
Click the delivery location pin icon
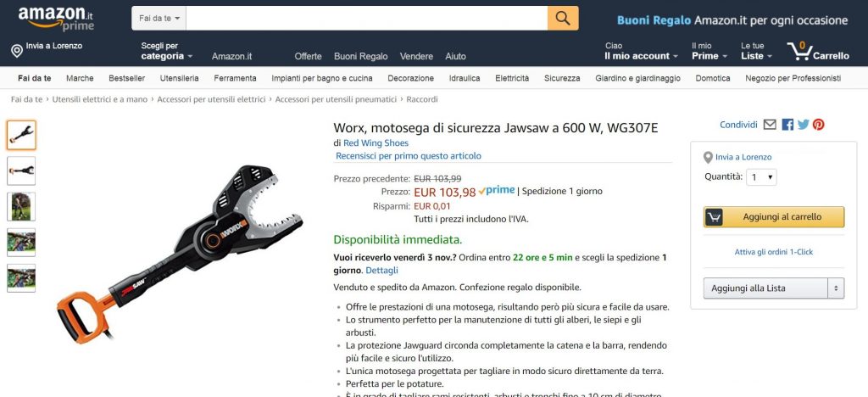point(17,51)
